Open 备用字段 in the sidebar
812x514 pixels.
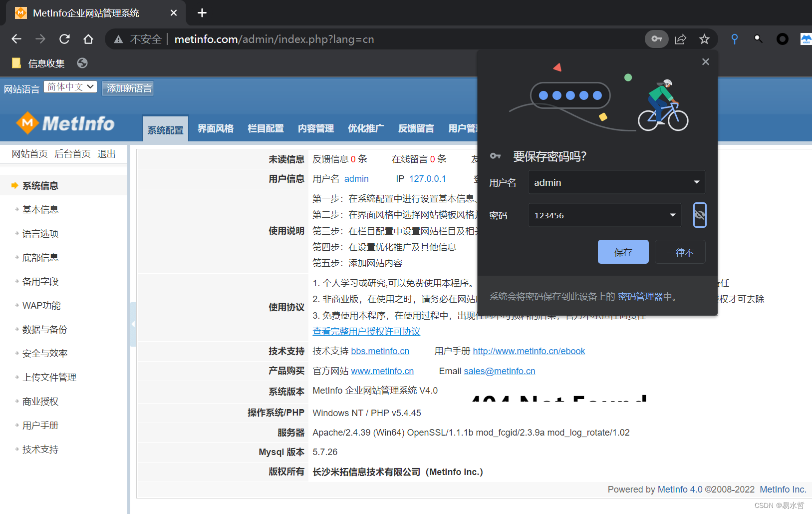point(40,282)
